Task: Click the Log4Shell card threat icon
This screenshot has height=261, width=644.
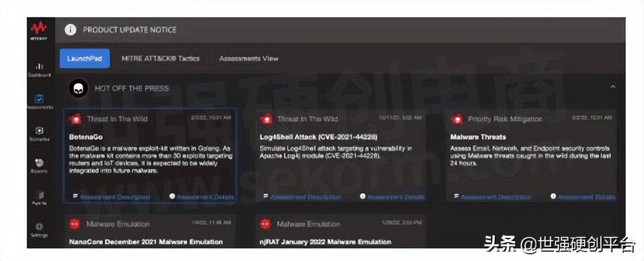Action: (x=266, y=119)
